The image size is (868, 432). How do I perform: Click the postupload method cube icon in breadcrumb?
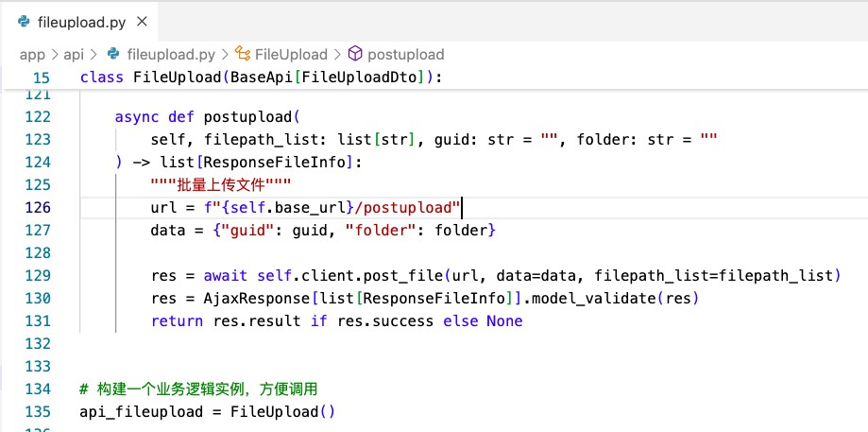355,54
